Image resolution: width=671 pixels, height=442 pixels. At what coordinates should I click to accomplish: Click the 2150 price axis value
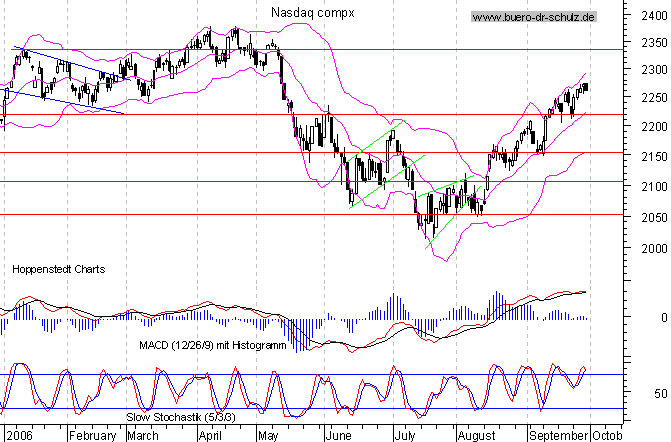654,157
